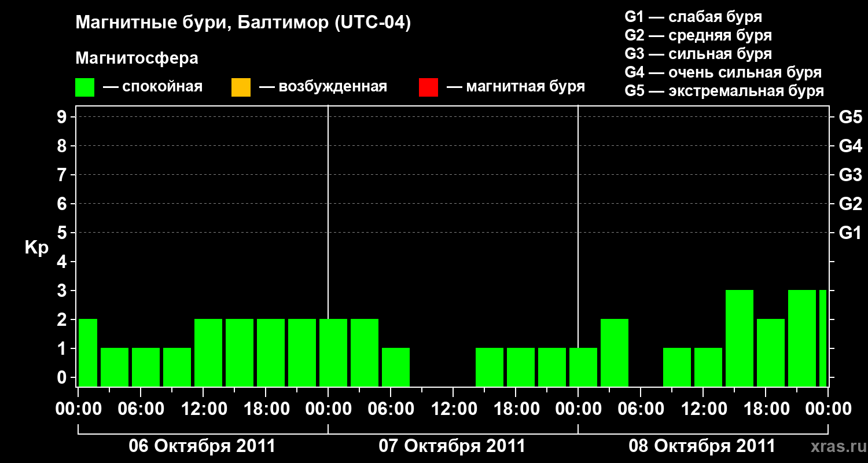
Task: Click the Kp 3 bar between 12:00 and 18:00 on 08 Октября
Action: pos(740,338)
